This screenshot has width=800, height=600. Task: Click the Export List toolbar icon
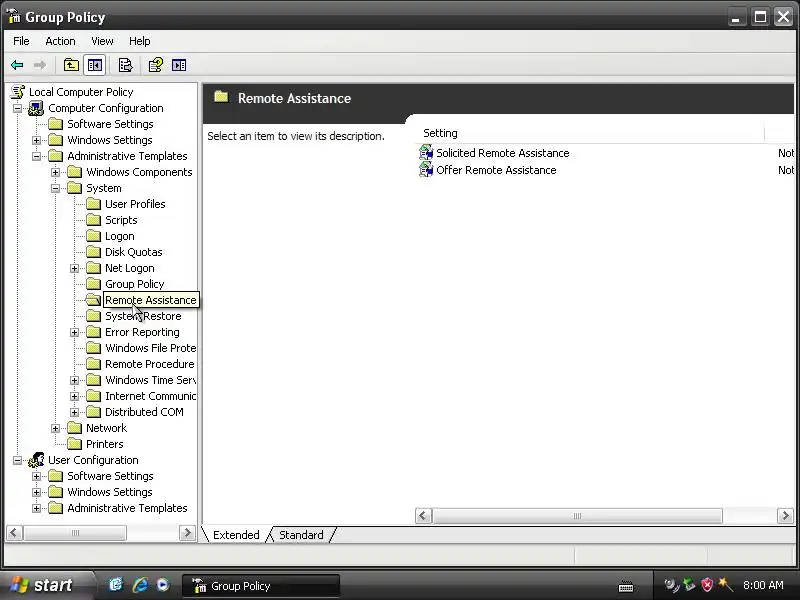point(125,65)
